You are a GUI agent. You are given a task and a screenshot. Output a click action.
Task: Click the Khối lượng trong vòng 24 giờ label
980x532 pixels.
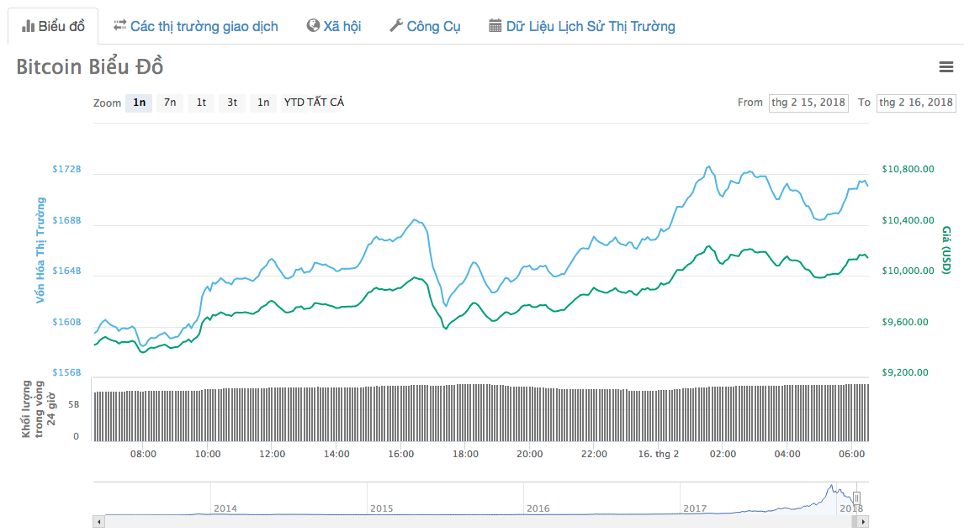[39, 409]
